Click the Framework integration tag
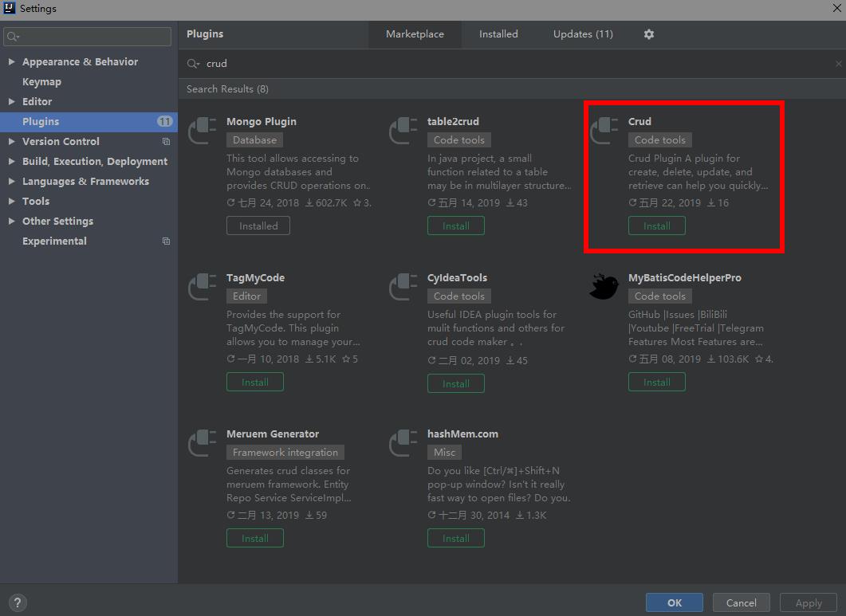The image size is (846, 616). pyautogui.click(x=285, y=453)
